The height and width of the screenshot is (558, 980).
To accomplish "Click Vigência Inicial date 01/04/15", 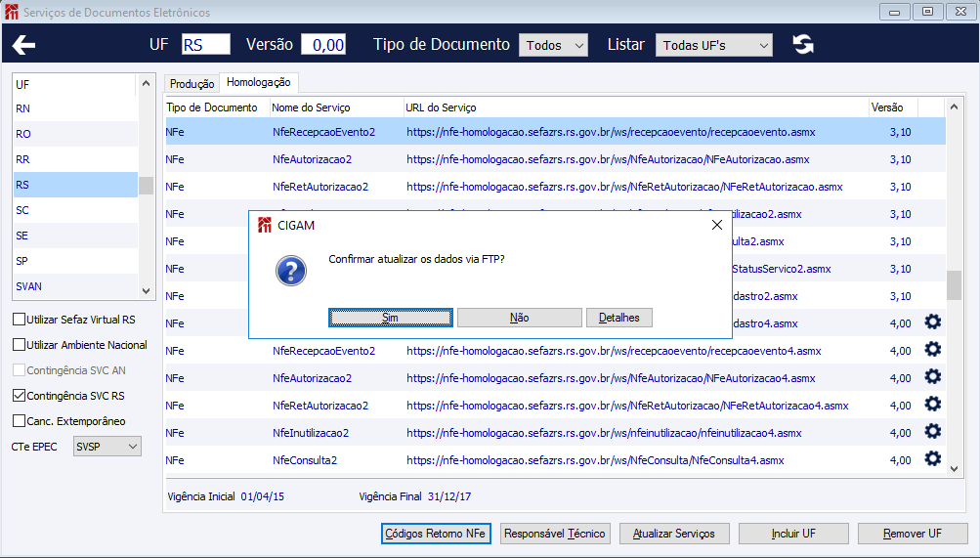I will click(263, 496).
